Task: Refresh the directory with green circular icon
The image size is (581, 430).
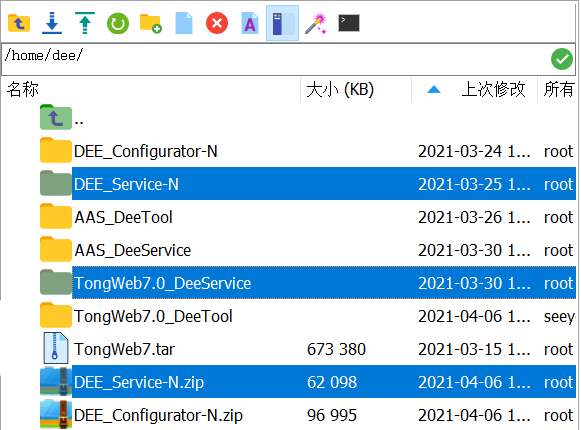Action: tap(118, 24)
